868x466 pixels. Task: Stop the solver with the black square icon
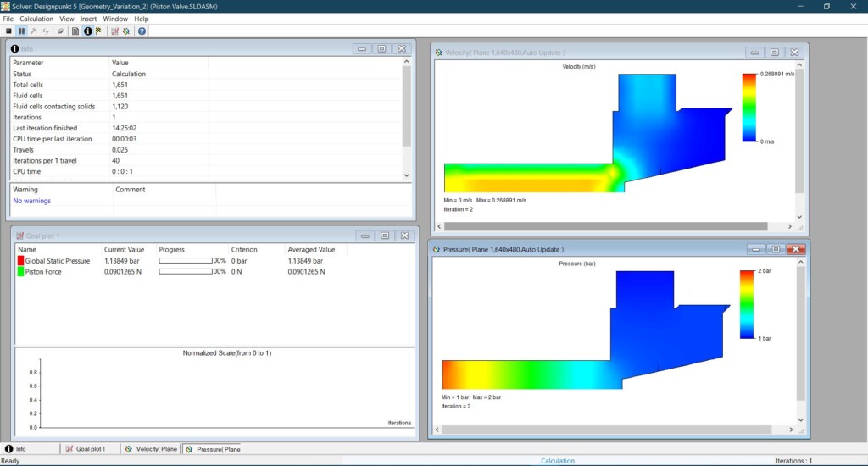[8, 31]
